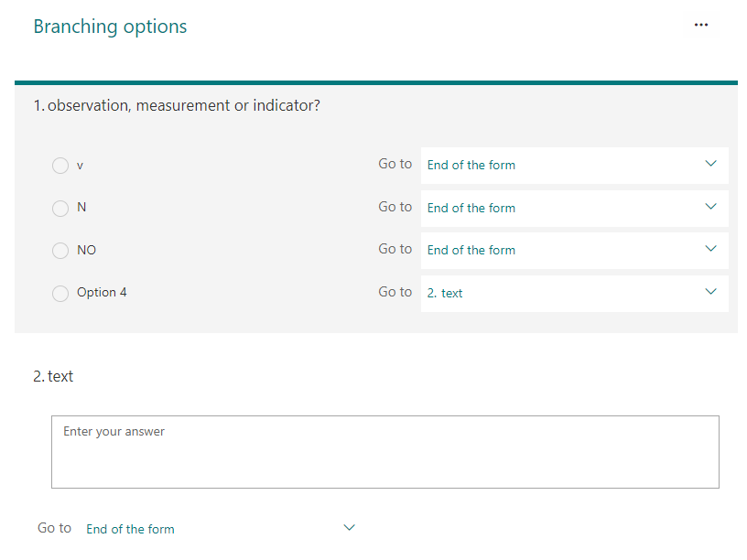Open the three-dot more options menu

(x=701, y=25)
